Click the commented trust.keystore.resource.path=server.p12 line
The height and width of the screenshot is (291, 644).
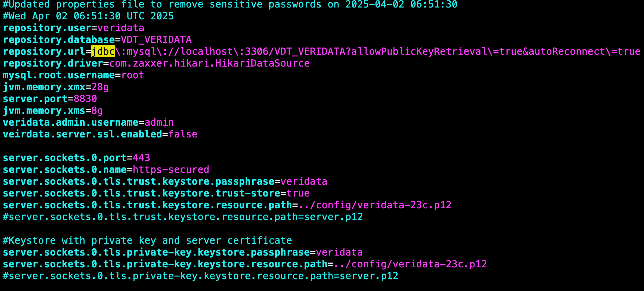pyautogui.click(x=183, y=217)
